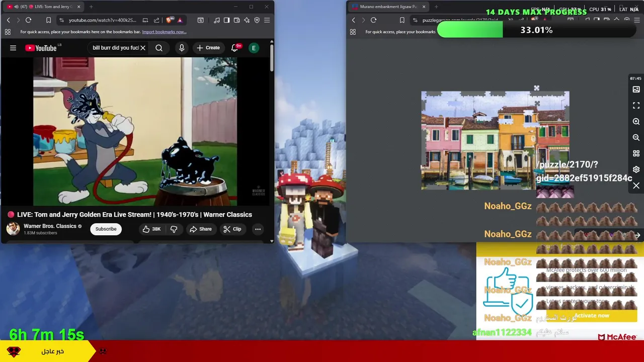644x362 pixels.
Task: Open the Brave Wallet icon in YouTube window
Action: [236, 20]
